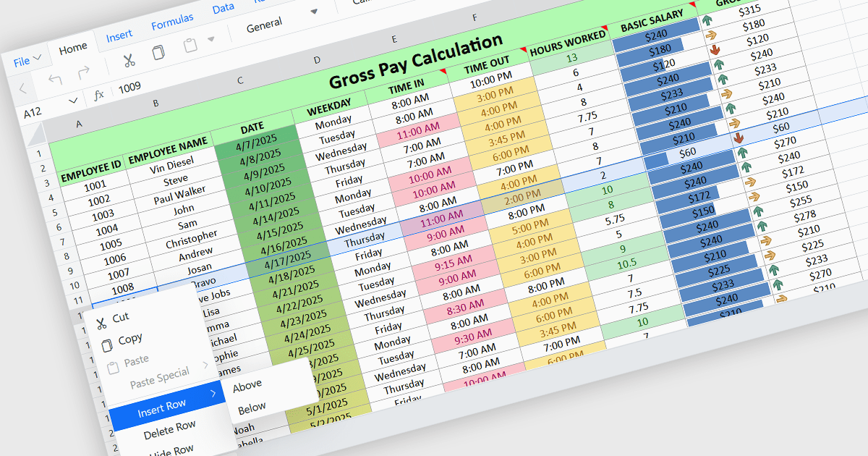This screenshot has width=868, height=456.
Task: Open the File menu dropdown
Action: click(x=27, y=61)
